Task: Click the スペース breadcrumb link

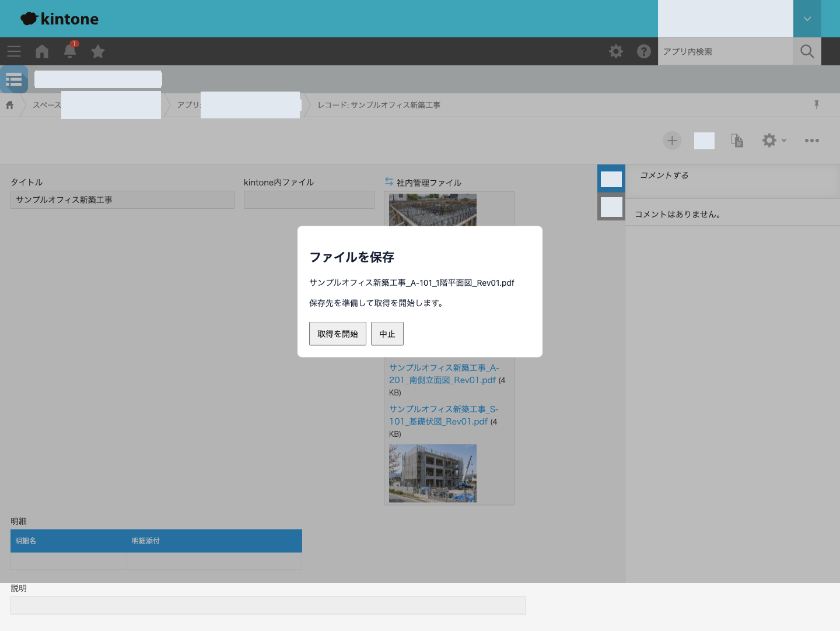Action: [47, 105]
